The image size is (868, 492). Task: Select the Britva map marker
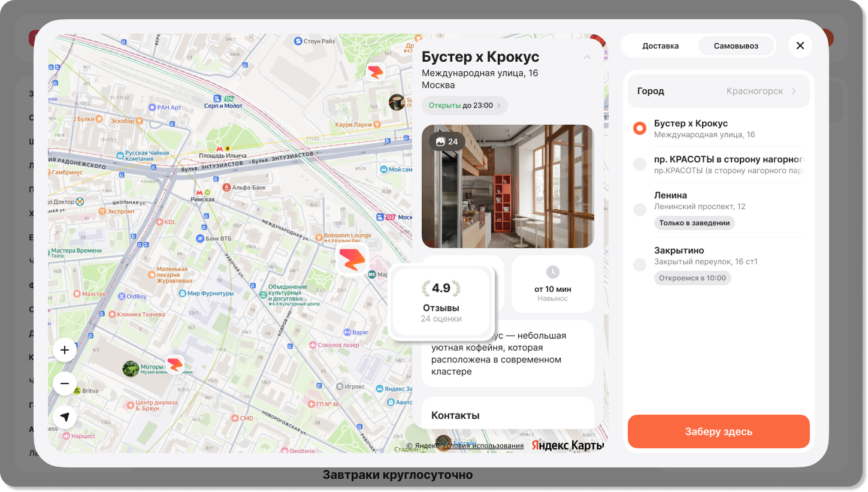tap(77, 391)
